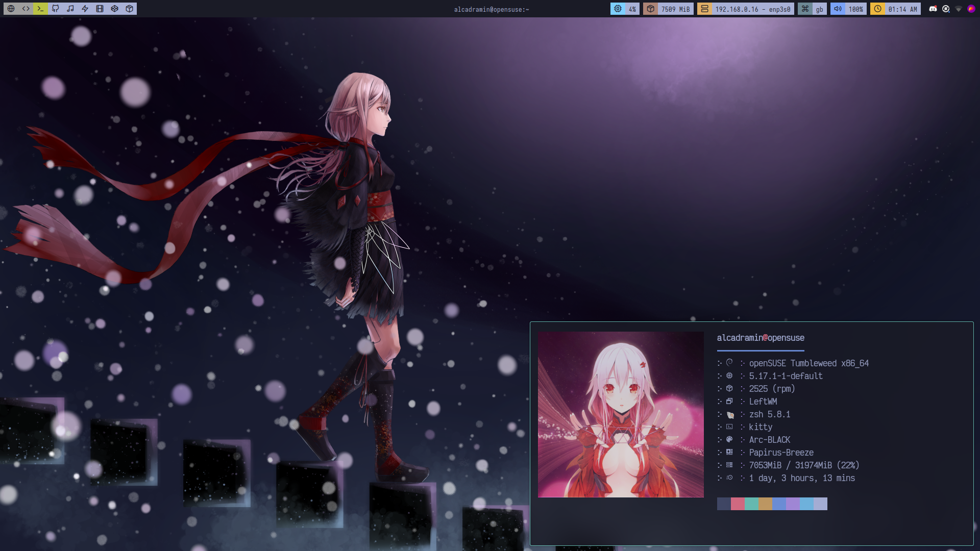Click the memory box icon in bar
This screenshot has height=551, width=980.
pos(650,9)
